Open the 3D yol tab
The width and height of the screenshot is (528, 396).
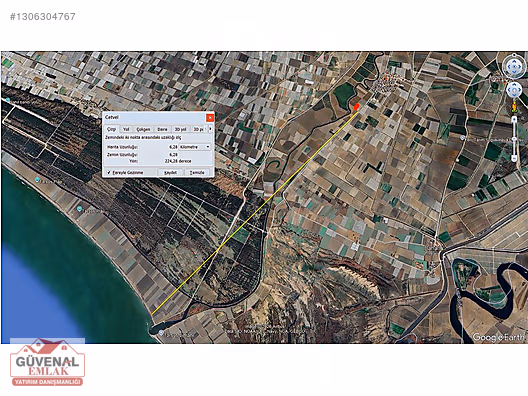pos(180,129)
